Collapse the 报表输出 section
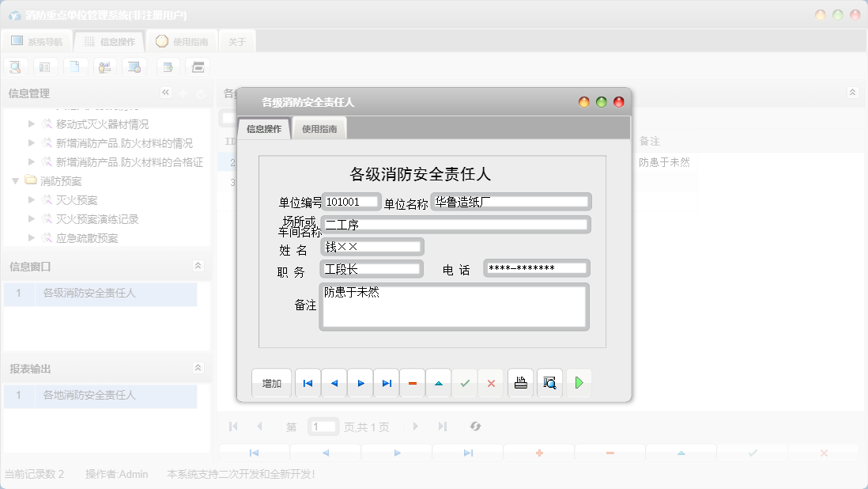Screen dimensions: 868x489 198,367
